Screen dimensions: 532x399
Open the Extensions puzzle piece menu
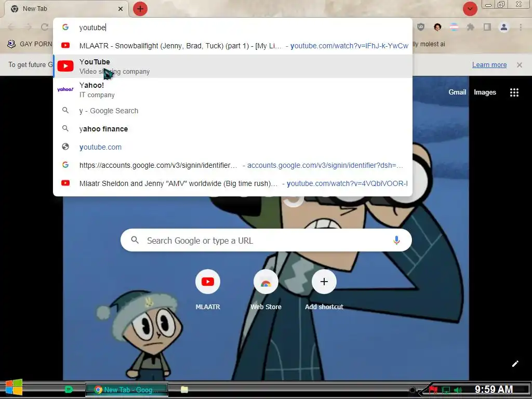click(471, 27)
